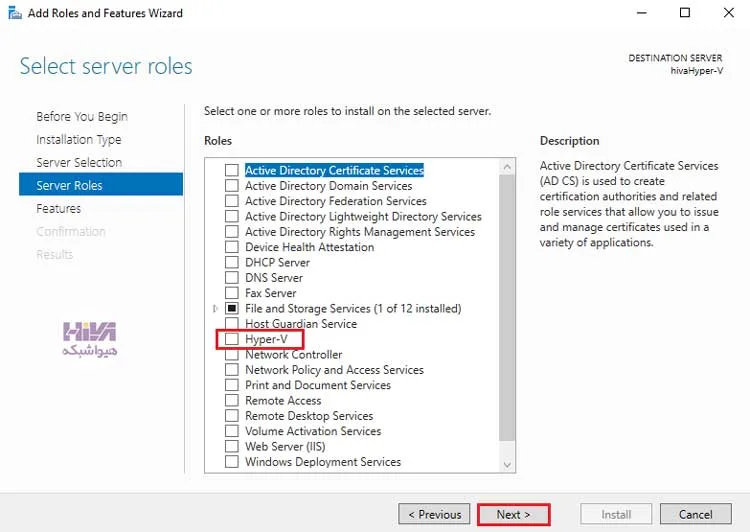
Task: Tick the Fax Server checkbox
Action: point(232,293)
